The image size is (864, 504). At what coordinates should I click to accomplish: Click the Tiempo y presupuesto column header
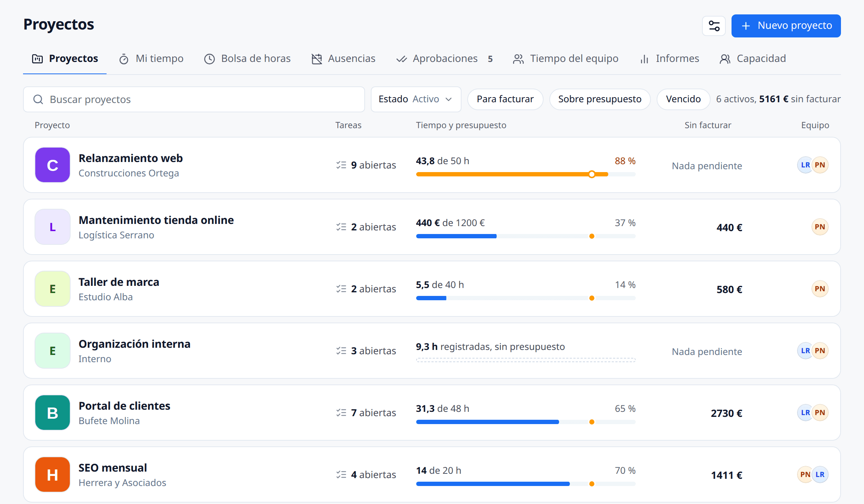click(x=461, y=125)
